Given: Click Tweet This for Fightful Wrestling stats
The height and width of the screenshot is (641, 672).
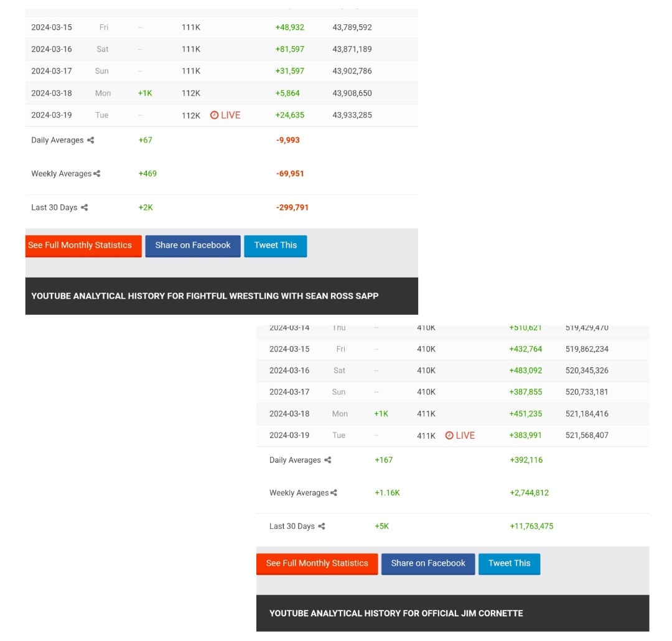Looking at the screenshot, I should point(275,245).
